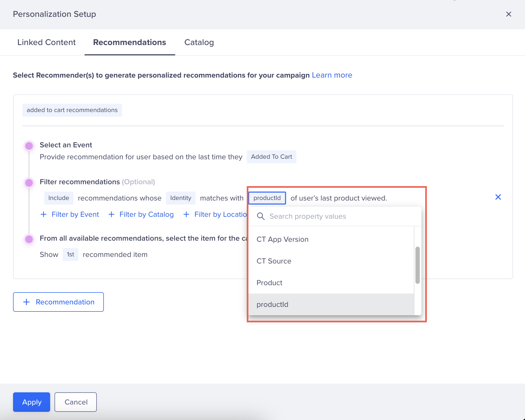Click plus icon beside Filter by Location
Screen dimensions: 525x420
[x=186, y=214]
